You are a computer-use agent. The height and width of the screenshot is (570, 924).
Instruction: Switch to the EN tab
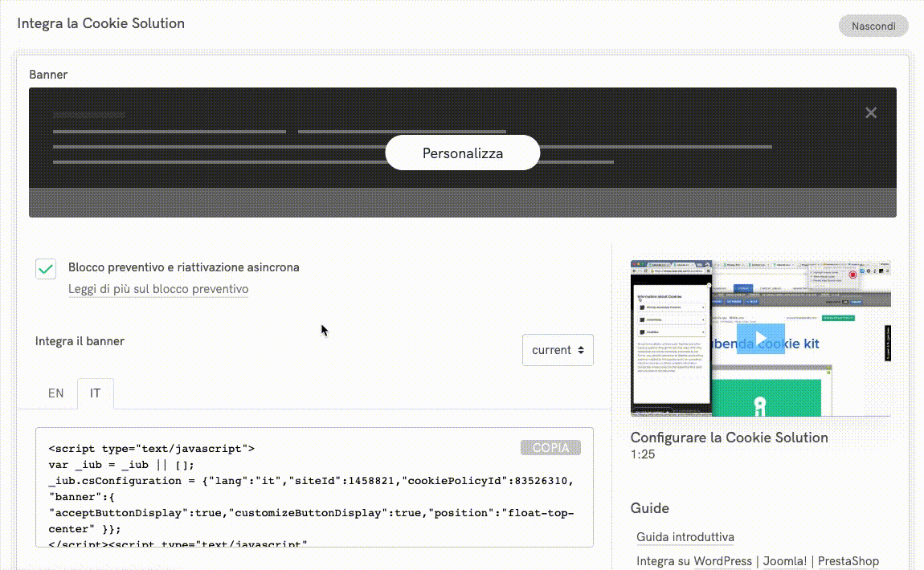coord(55,393)
